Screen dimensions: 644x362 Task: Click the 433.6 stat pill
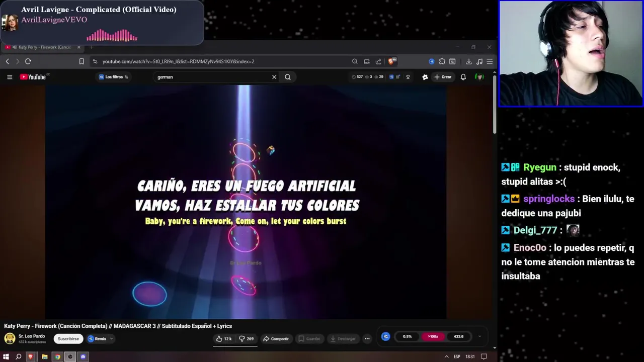[x=458, y=336]
